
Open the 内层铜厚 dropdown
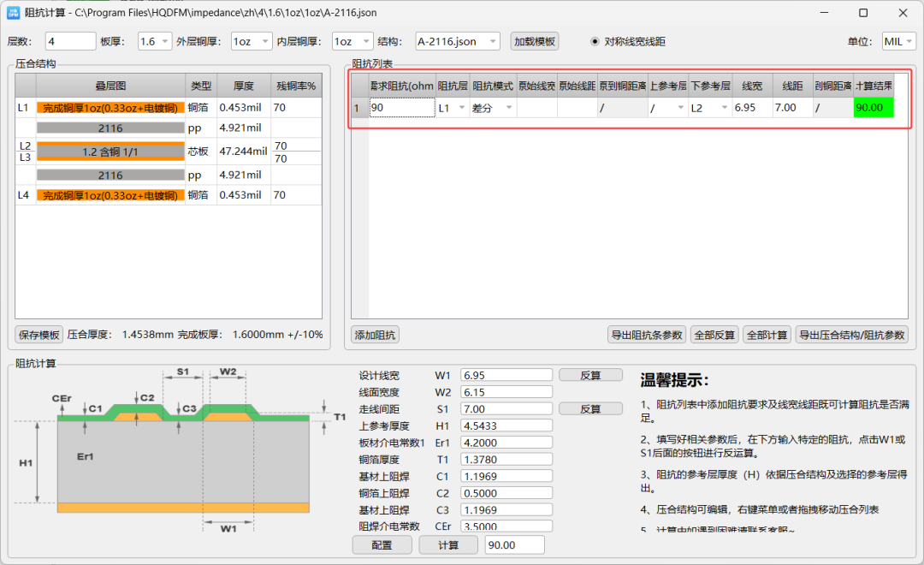pos(352,41)
